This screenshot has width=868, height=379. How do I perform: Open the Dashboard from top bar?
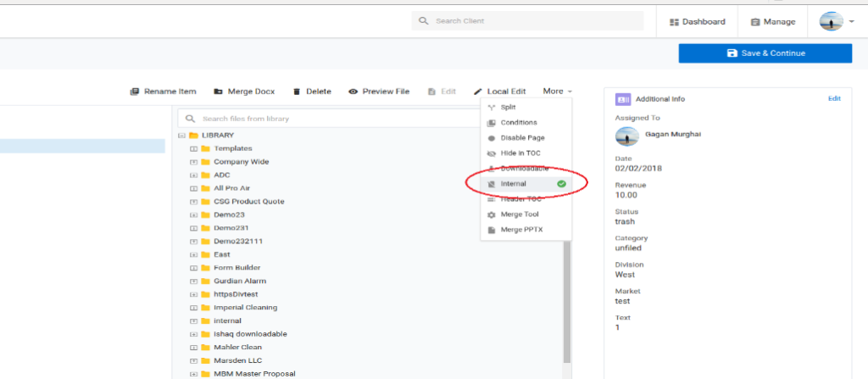(x=697, y=22)
